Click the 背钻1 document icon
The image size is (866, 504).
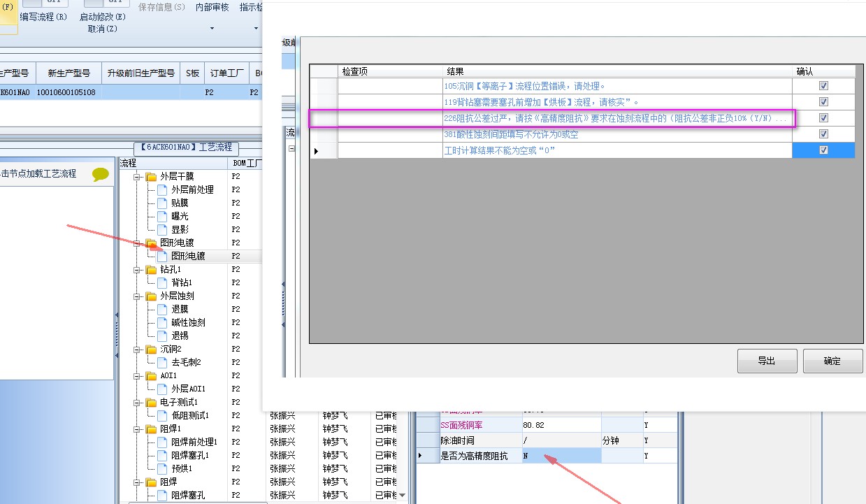point(163,283)
